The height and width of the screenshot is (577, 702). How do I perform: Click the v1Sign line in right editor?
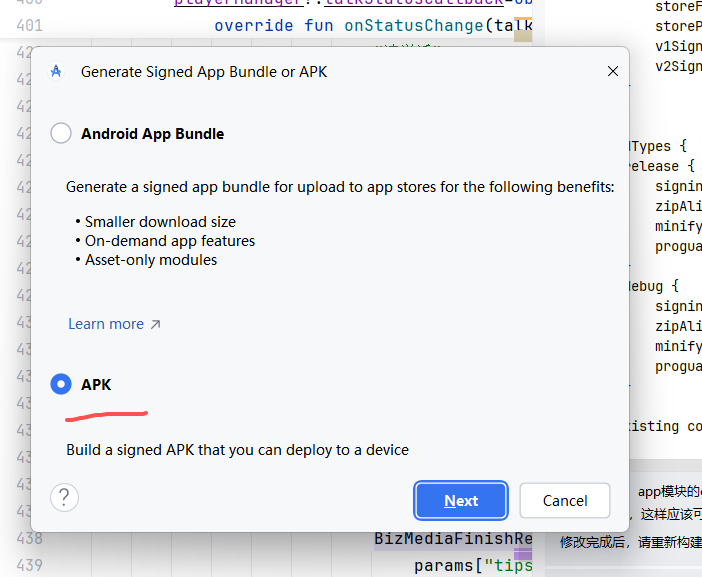tap(678, 46)
